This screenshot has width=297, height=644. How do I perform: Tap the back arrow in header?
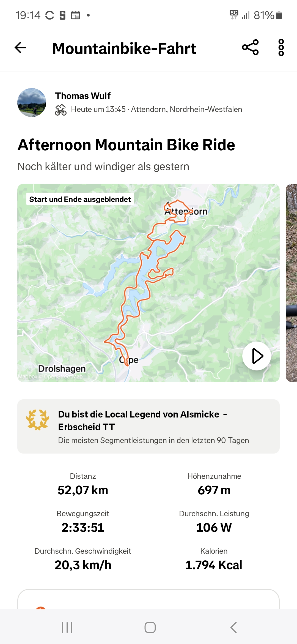tap(20, 48)
